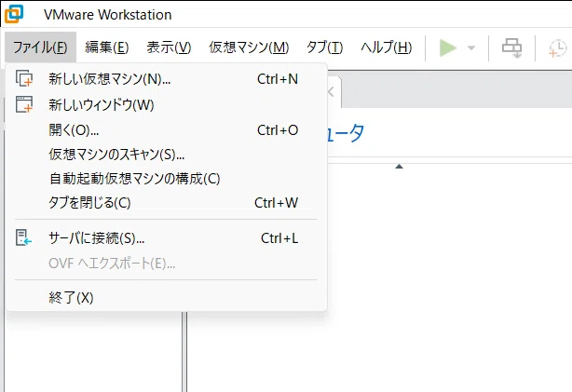The image size is (572, 392).
Task: Click the new window icon
Action: 24,104
